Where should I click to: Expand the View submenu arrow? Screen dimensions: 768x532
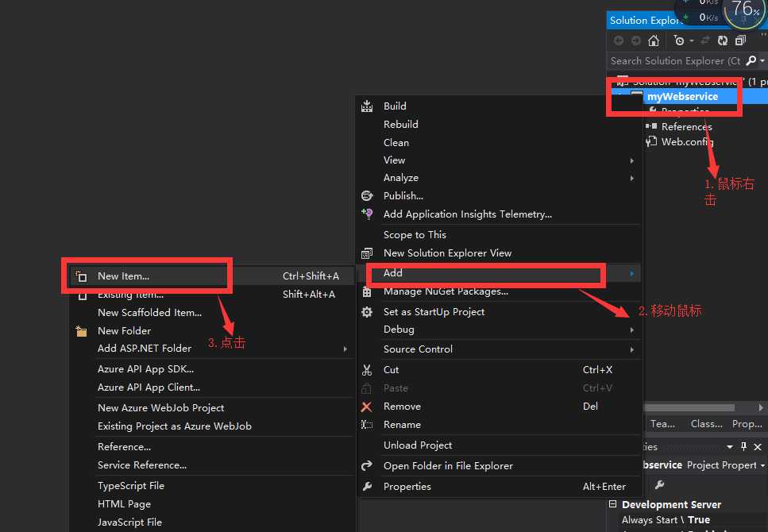pos(632,160)
